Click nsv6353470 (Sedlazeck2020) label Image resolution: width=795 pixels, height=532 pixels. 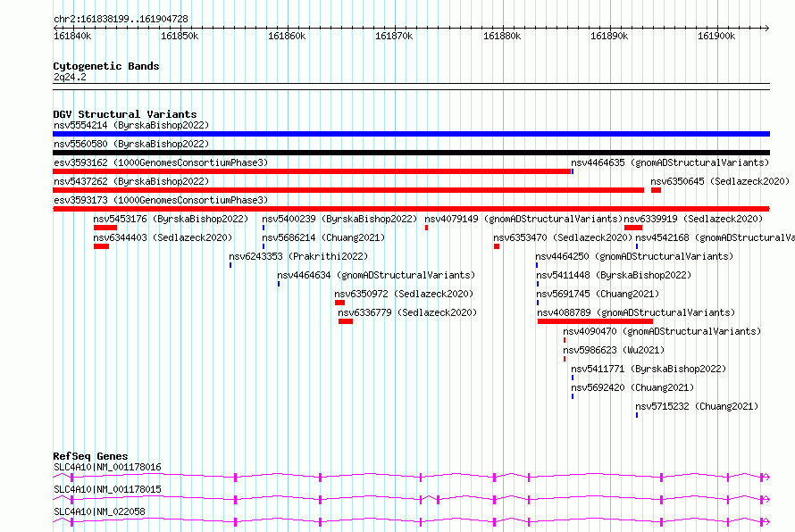click(563, 237)
